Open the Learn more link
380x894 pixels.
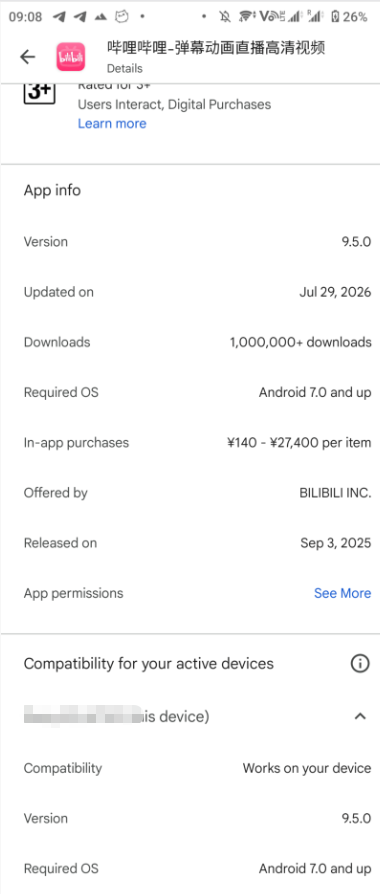[x=112, y=124]
